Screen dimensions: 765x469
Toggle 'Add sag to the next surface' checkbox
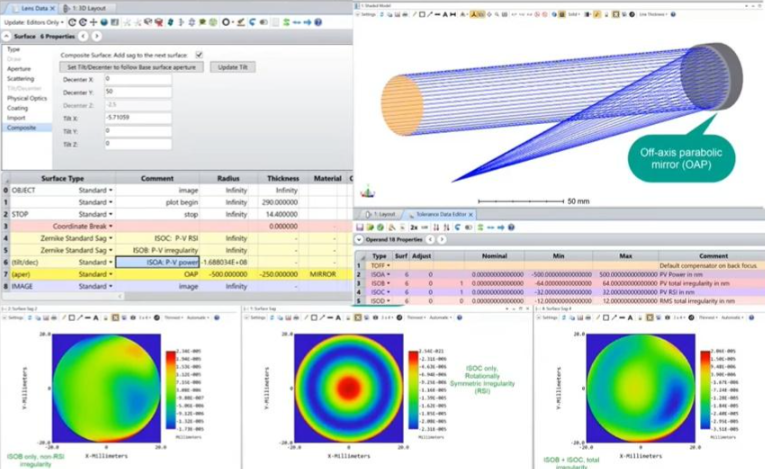(x=199, y=55)
